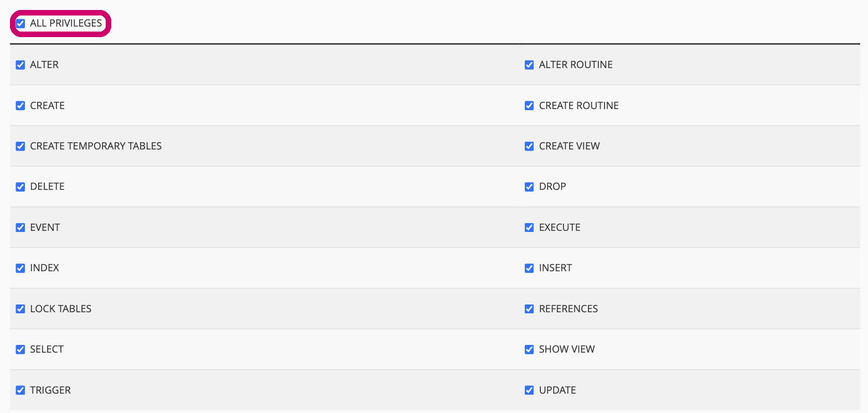Uncheck the SELECT privilege checkbox
This screenshot has height=413, width=868.
[x=20, y=349]
